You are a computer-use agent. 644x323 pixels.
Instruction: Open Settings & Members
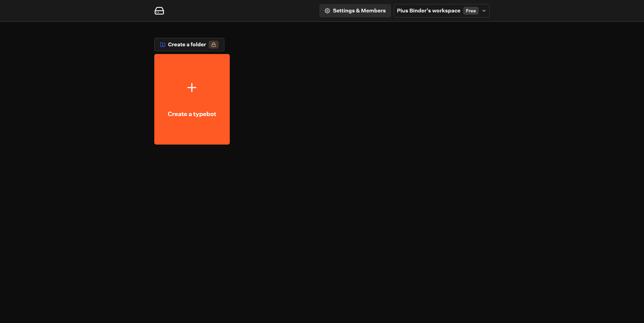(x=355, y=11)
